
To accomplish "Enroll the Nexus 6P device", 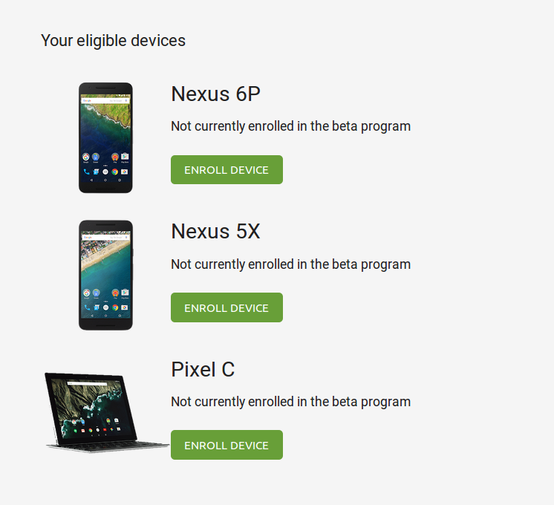I will tap(226, 170).
